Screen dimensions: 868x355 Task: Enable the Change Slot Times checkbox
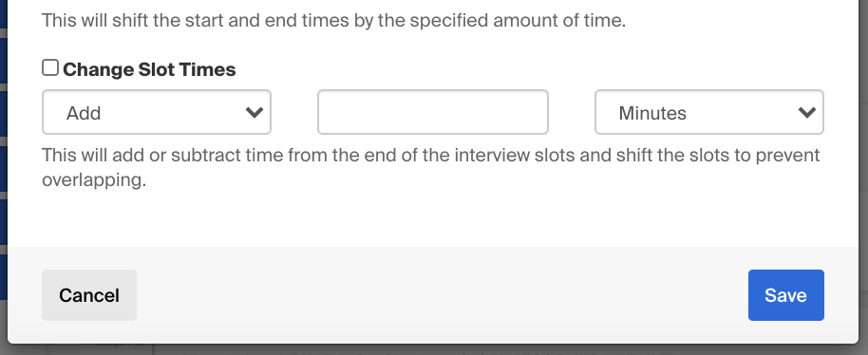(50, 68)
